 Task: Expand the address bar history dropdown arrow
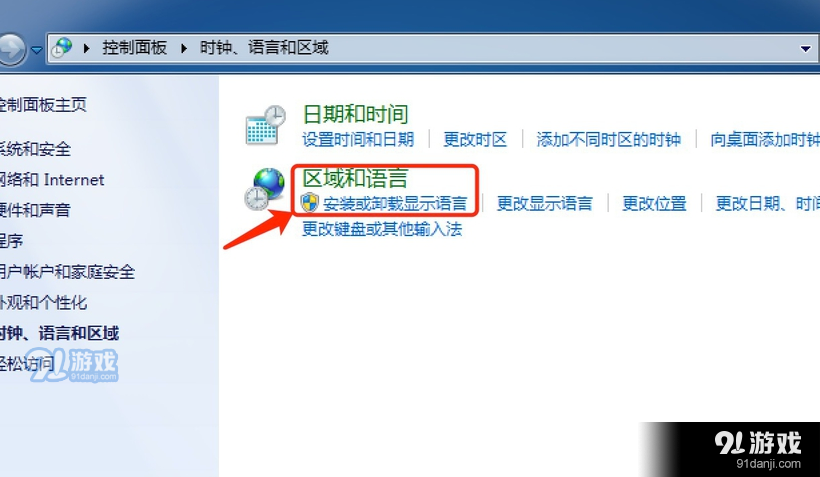pos(805,49)
